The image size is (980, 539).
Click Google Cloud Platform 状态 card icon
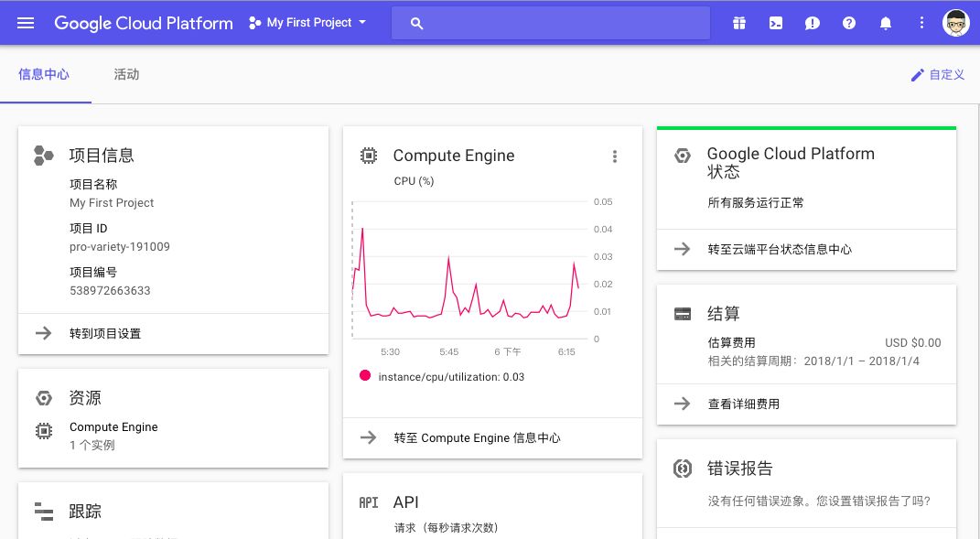[682, 156]
